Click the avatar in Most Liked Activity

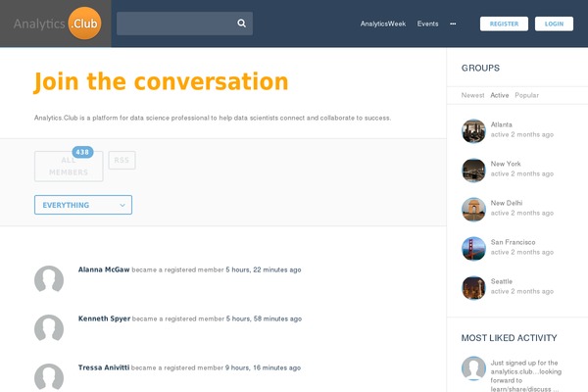473,368
